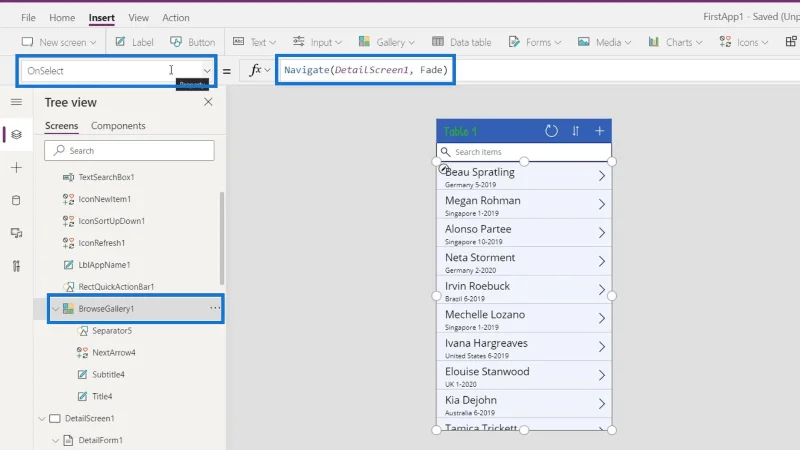
Task: Select IconRefresh1 in the tree
Action: 102,243
